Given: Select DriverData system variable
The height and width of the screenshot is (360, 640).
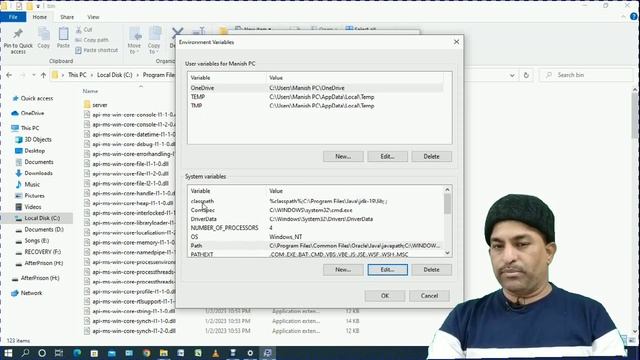Looking at the screenshot, I should tap(316, 219).
